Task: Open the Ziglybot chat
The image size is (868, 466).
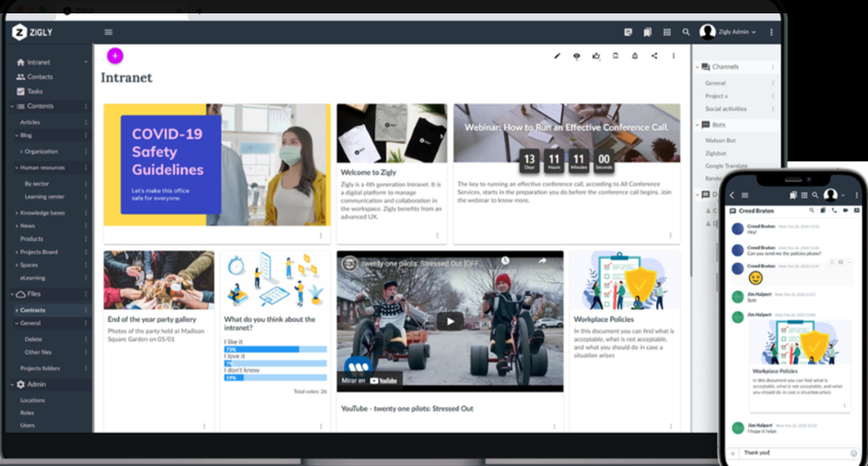Action: (x=716, y=154)
